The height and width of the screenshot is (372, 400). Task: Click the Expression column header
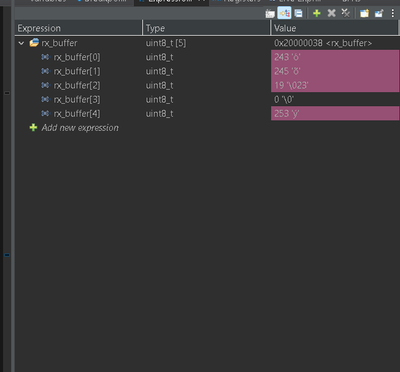click(x=79, y=28)
